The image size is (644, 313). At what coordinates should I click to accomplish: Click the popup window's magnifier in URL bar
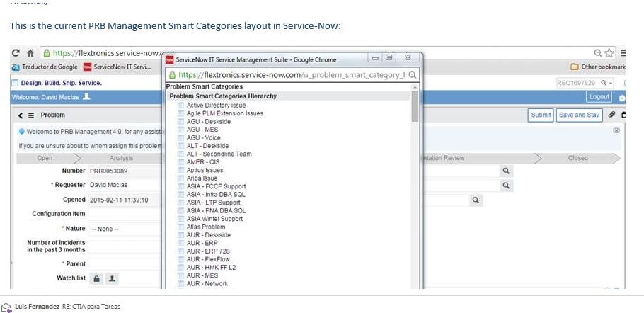[413, 75]
